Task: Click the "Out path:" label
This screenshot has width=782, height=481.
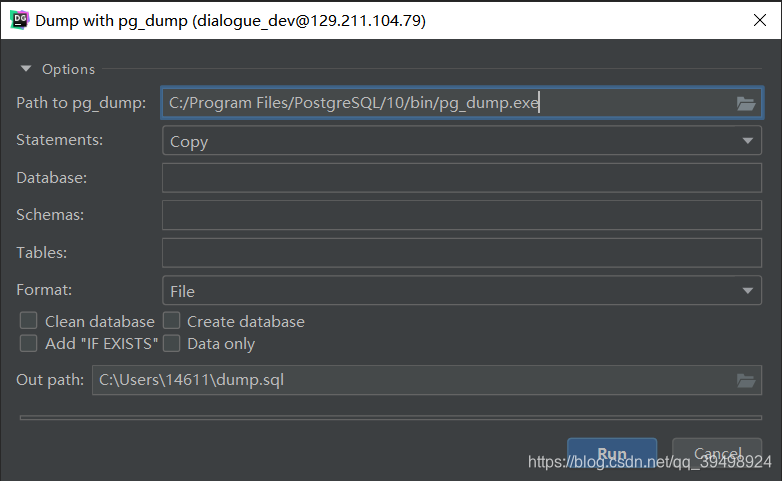Action: (50, 380)
